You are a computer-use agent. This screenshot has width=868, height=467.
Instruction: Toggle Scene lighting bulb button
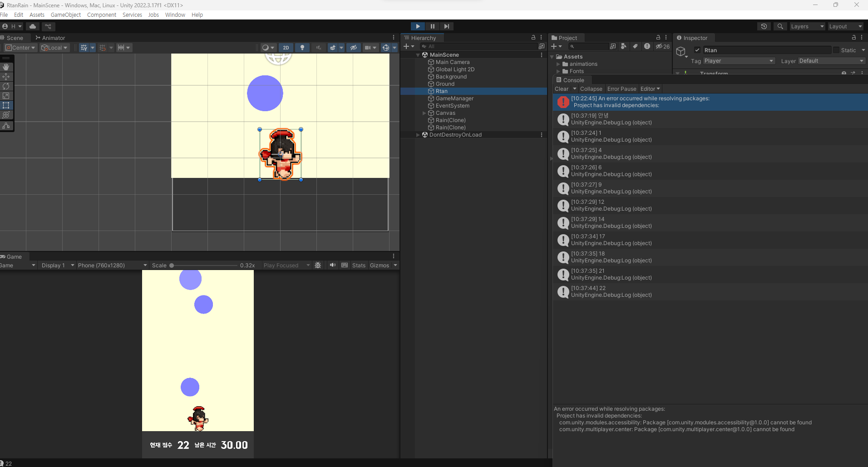[302, 48]
